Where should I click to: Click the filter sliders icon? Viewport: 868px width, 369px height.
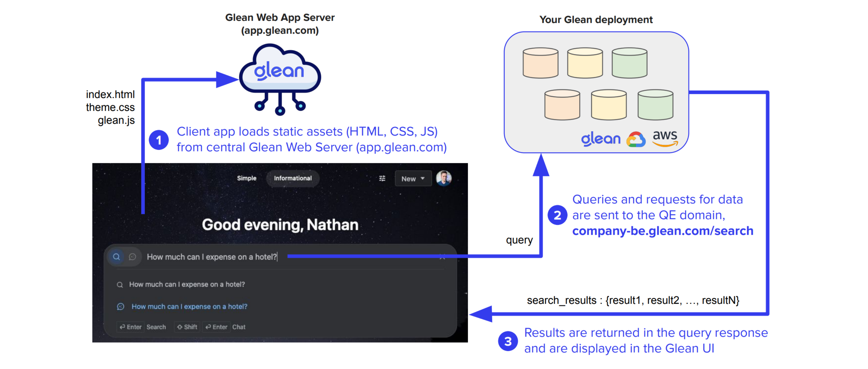(x=382, y=178)
